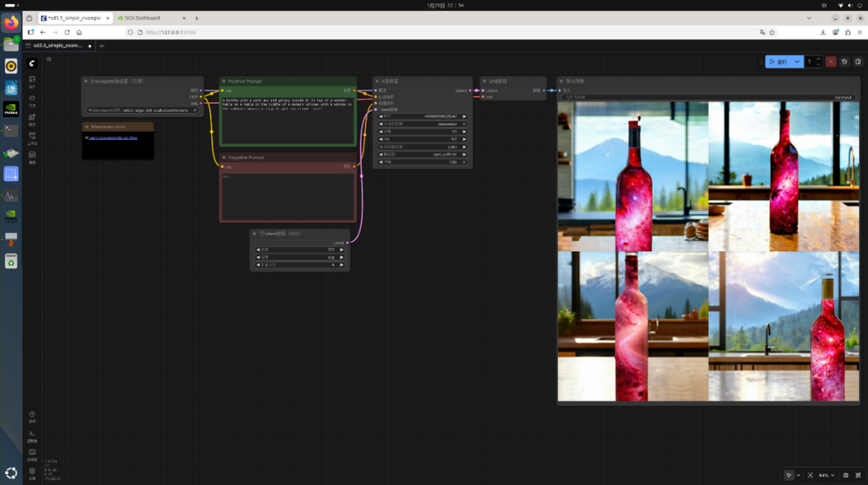868x485 pixels.
Task: Expand the run button dropdown arrow
Action: [x=797, y=62]
